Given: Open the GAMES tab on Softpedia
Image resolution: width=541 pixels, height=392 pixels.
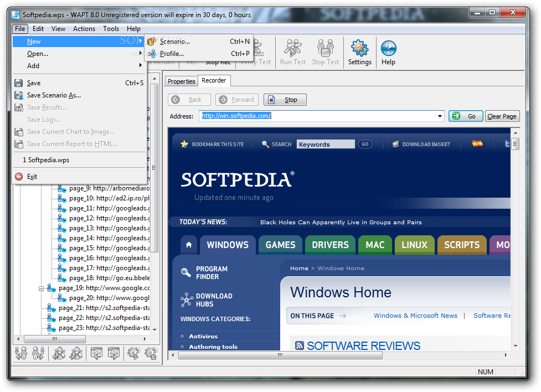Looking at the screenshot, I should tap(280, 245).
